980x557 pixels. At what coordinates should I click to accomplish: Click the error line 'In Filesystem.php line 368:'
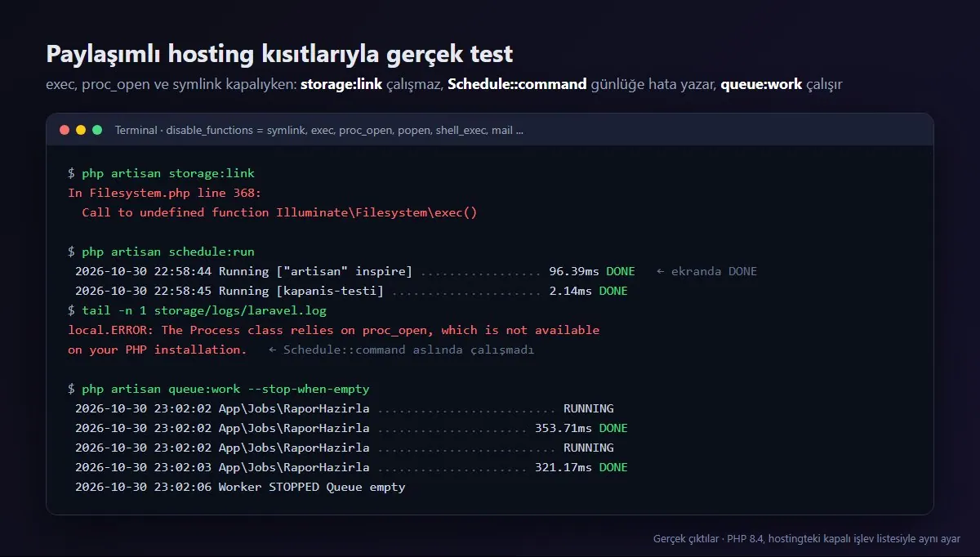coord(165,193)
